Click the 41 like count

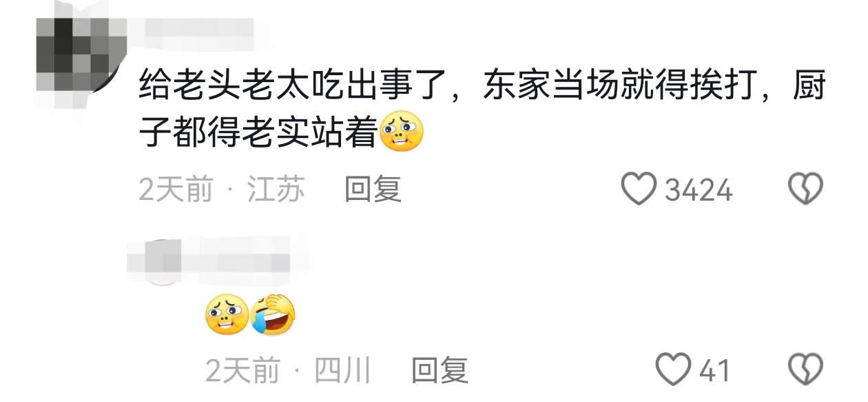pyautogui.click(x=714, y=370)
